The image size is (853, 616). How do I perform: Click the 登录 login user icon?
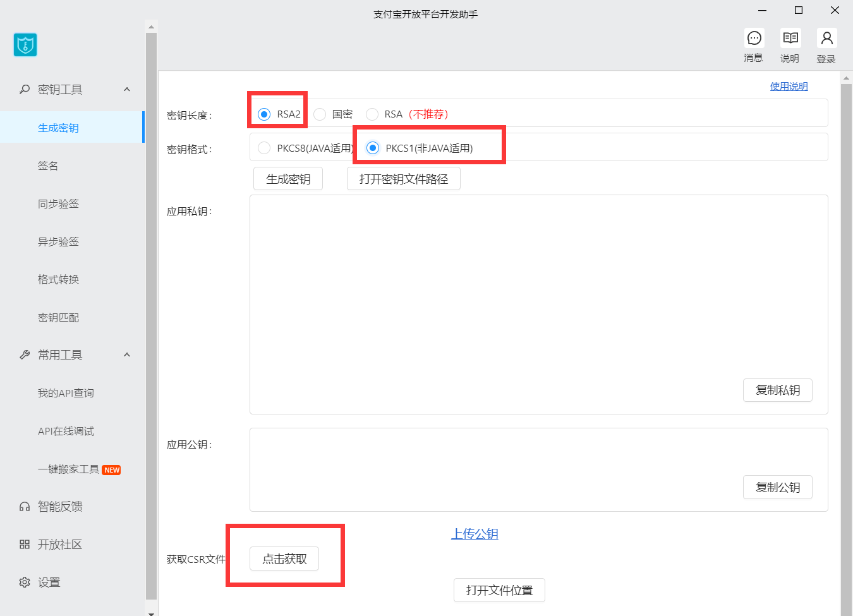pos(826,39)
